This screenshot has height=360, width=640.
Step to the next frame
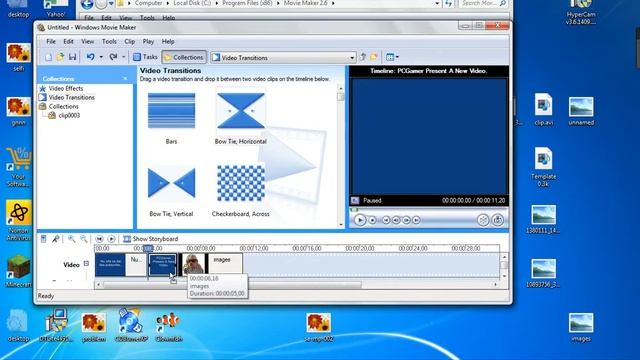point(406,220)
